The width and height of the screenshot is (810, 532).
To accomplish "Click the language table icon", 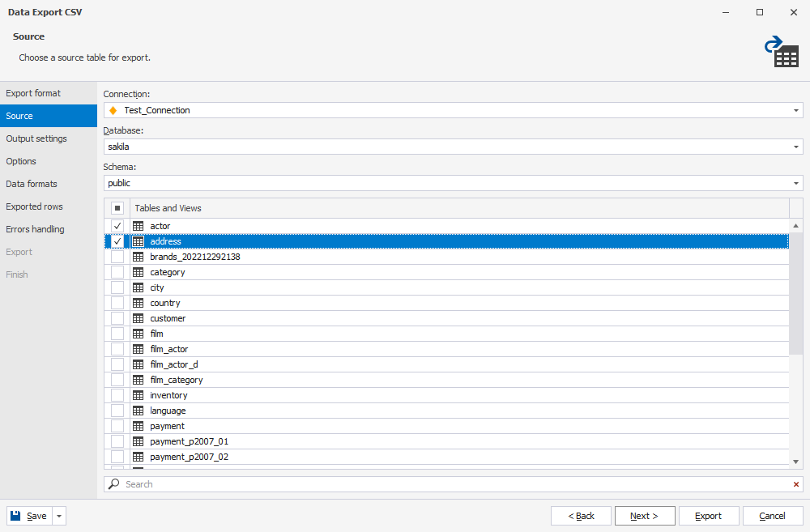I will pos(138,411).
